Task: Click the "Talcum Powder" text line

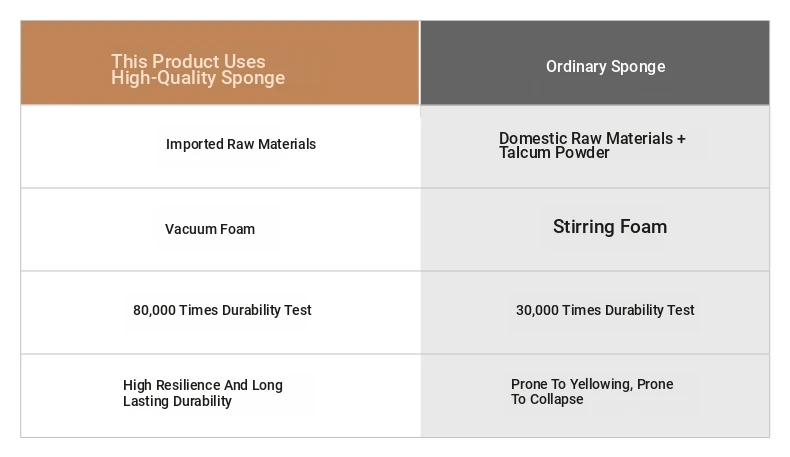Action: coord(554,154)
